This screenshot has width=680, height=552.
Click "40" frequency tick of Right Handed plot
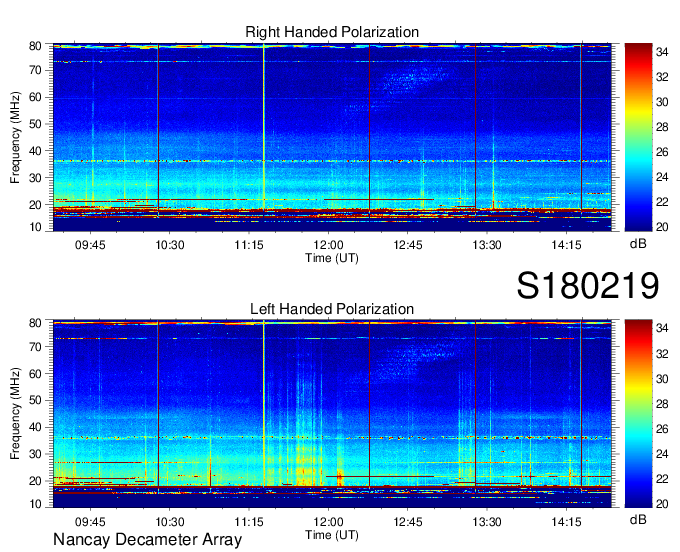[35, 151]
